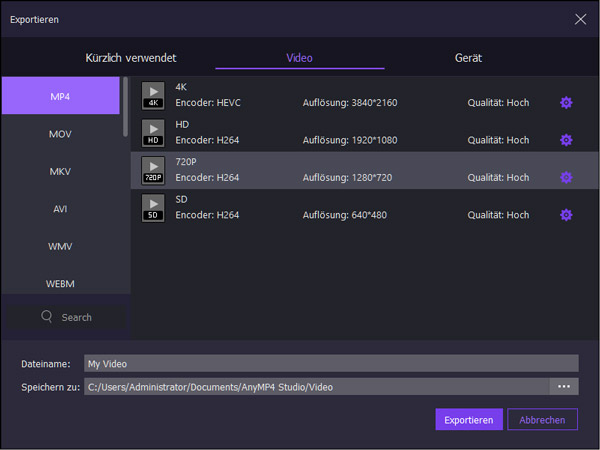Viewport: 600px width, 450px height.
Task: Select the Video tab
Action: (299, 58)
